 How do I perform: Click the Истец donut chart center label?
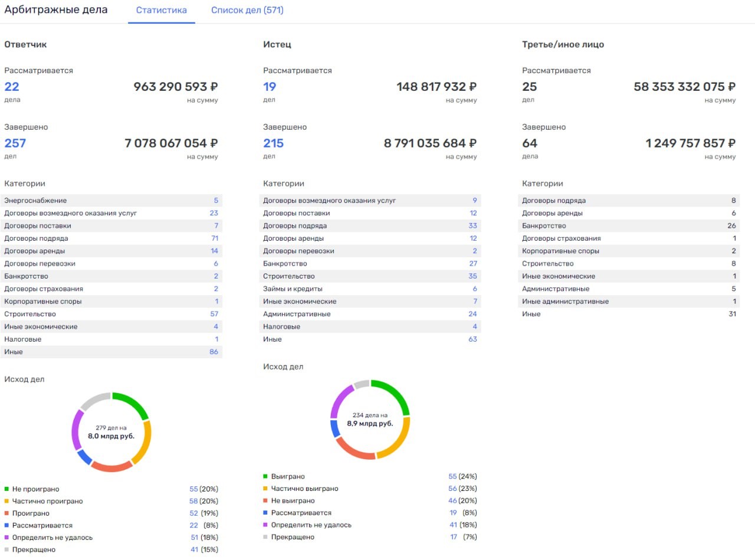point(370,420)
